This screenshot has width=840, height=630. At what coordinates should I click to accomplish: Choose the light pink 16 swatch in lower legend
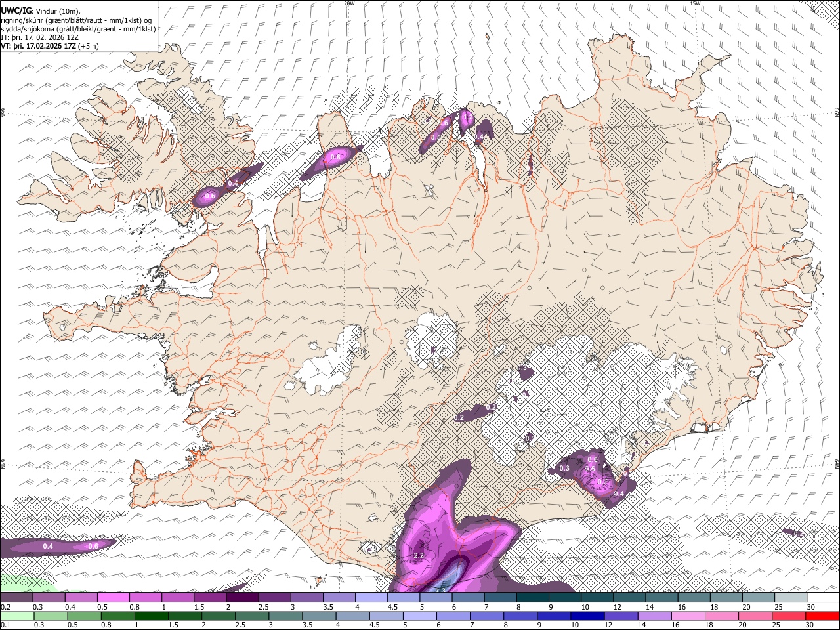[689, 616]
